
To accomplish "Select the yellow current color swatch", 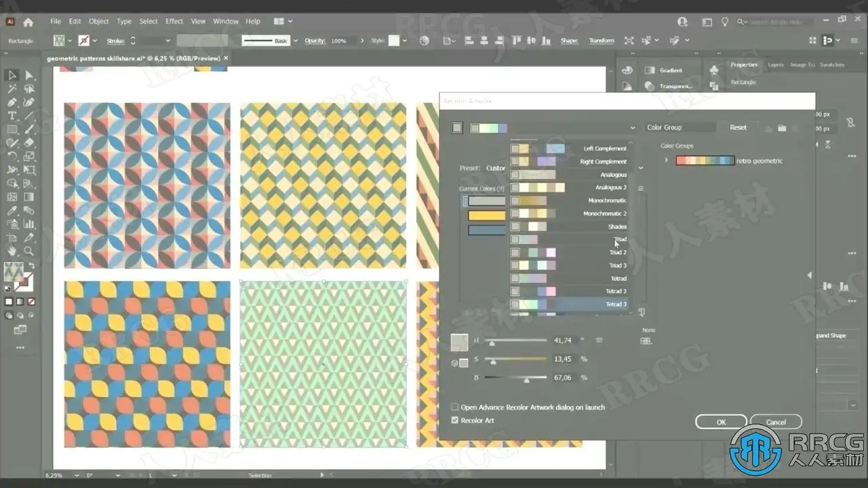I will [487, 216].
